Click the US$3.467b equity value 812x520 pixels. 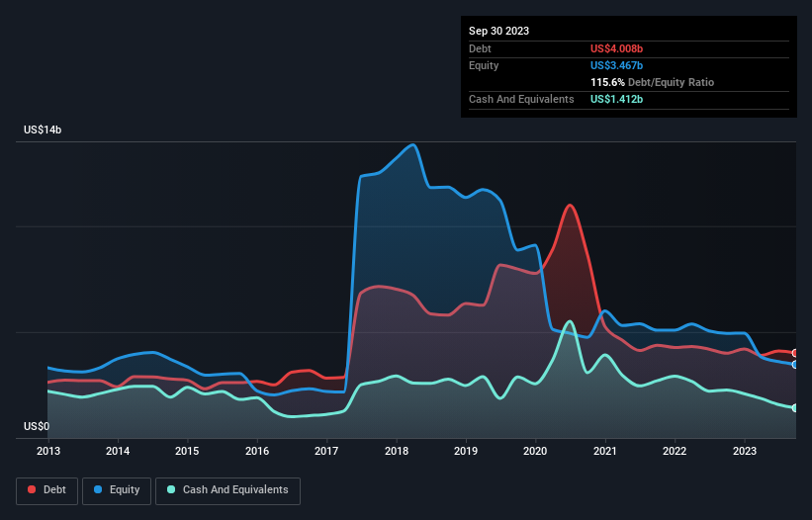[x=616, y=65]
